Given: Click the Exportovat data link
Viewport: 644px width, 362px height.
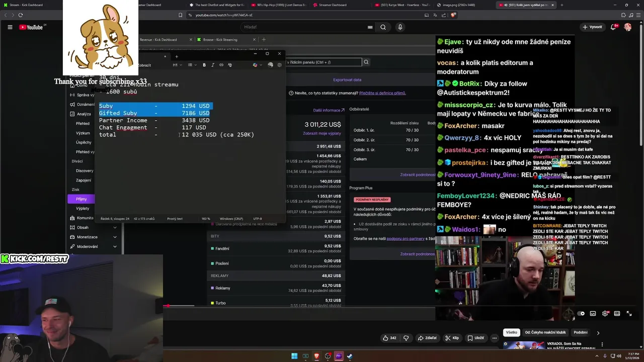Looking at the screenshot, I should pos(347,79).
